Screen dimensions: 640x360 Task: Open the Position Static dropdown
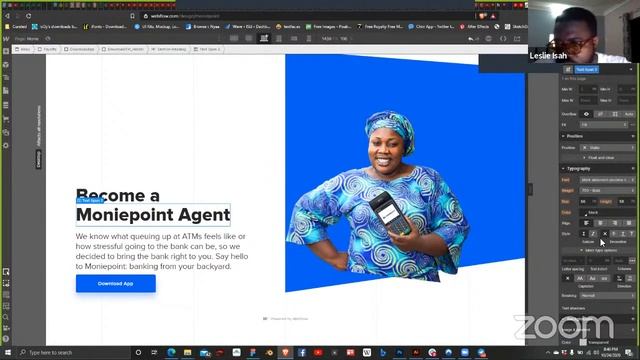coord(607,147)
